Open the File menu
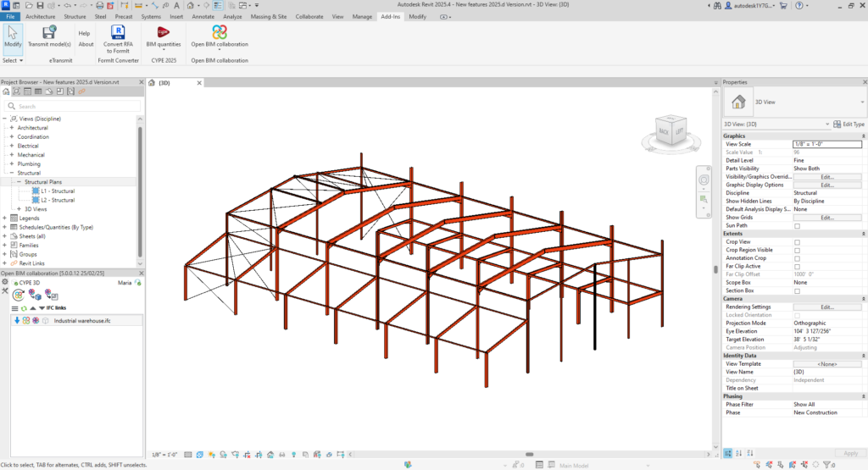 10,17
